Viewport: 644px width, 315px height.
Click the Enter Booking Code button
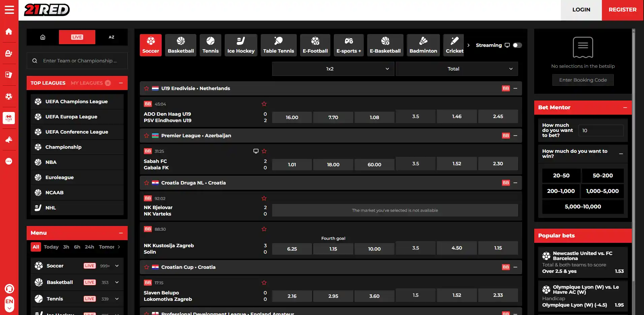click(x=583, y=80)
